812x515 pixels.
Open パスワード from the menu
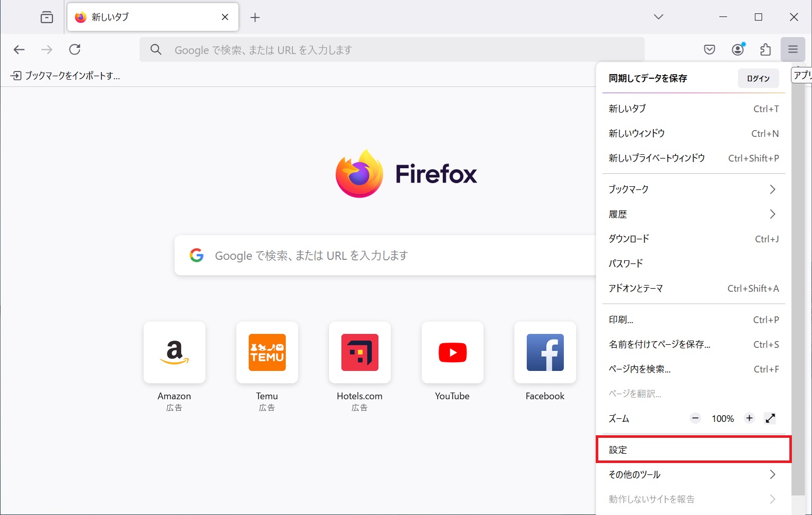click(694, 263)
